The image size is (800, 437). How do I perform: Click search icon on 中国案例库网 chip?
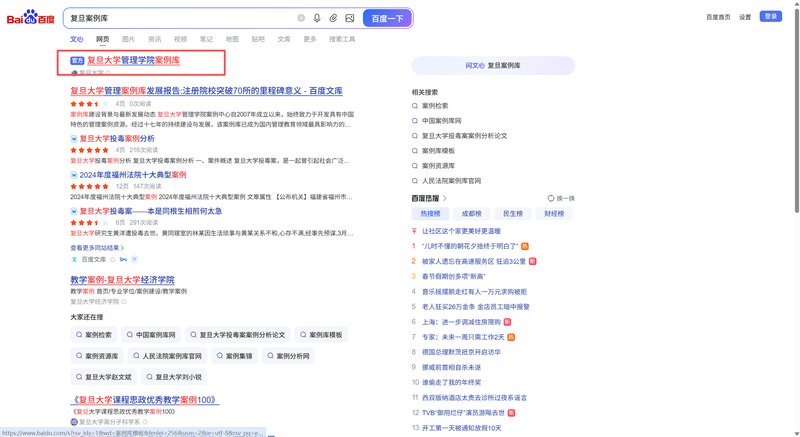click(x=128, y=335)
